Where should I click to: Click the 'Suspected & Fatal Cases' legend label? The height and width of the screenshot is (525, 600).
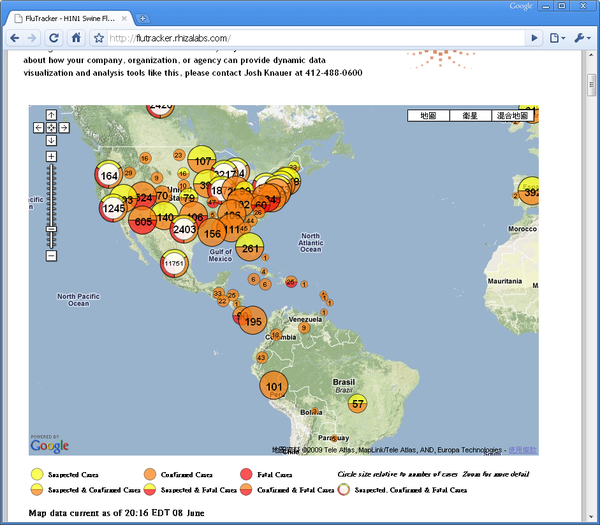point(199,490)
